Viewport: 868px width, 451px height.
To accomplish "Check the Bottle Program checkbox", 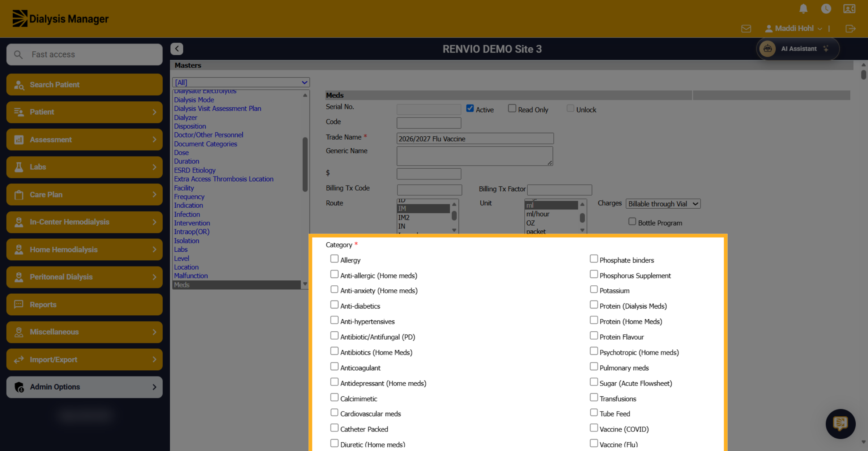I will pyautogui.click(x=632, y=221).
